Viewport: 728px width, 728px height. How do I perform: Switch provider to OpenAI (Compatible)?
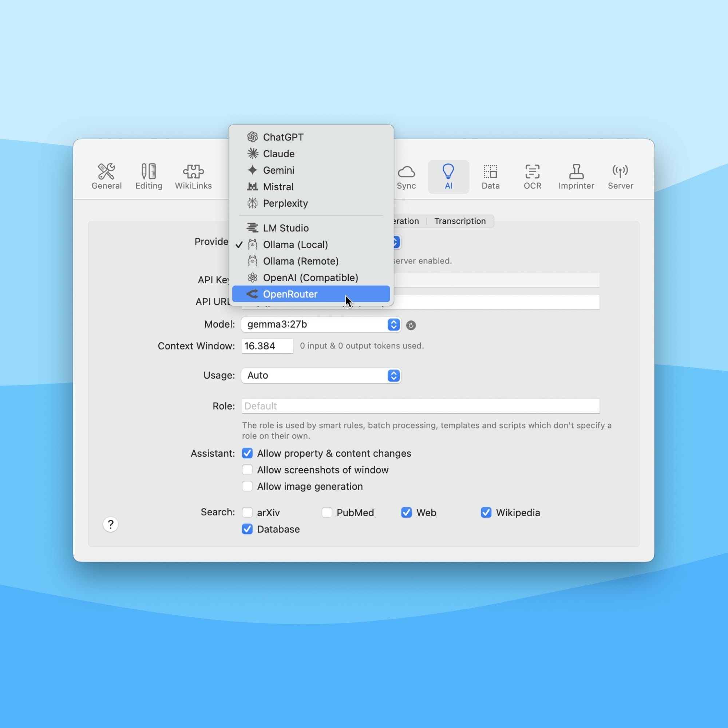(311, 278)
